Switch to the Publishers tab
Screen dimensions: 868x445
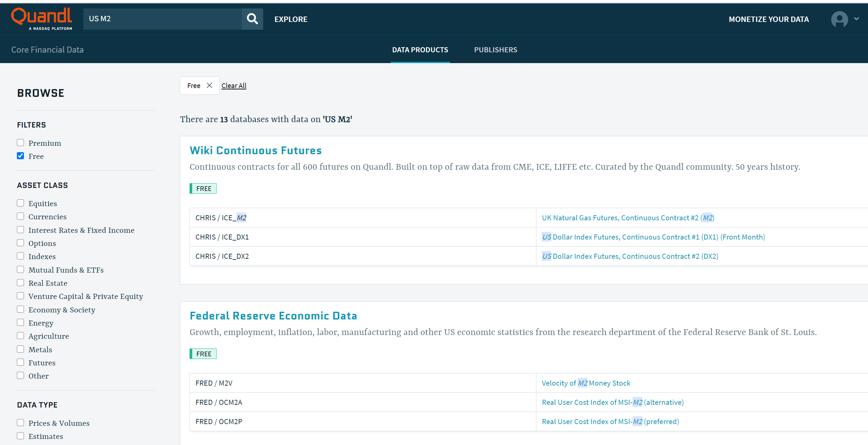click(495, 50)
